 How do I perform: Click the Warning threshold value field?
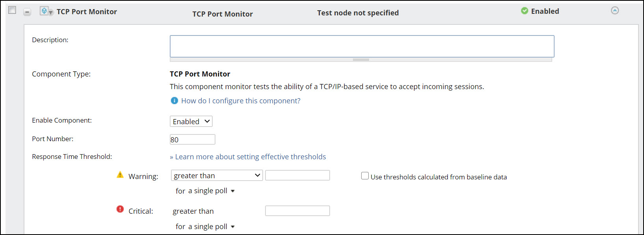point(297,175)
